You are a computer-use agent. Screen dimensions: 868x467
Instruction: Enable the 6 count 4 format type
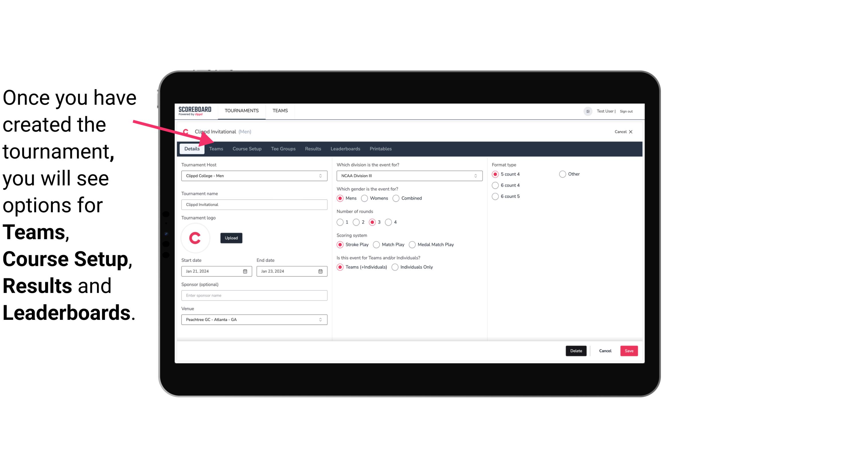click(495, 185)
